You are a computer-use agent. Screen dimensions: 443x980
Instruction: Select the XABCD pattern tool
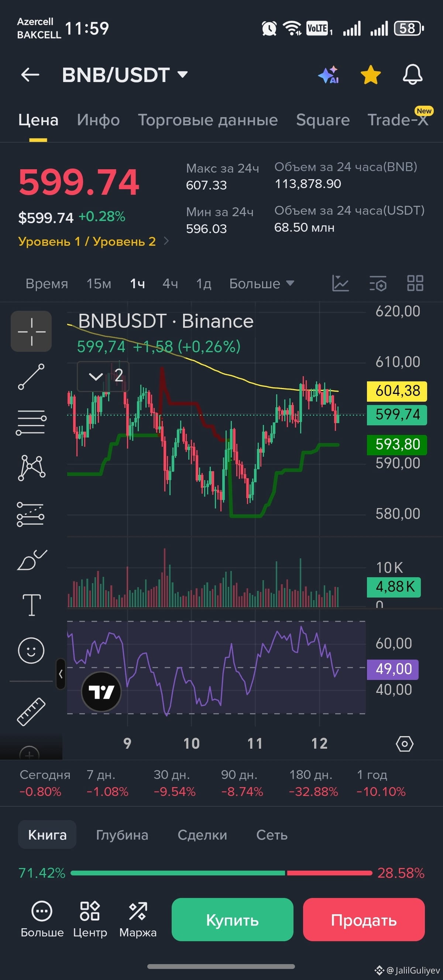pyautogui.click(x=31, y=468)
